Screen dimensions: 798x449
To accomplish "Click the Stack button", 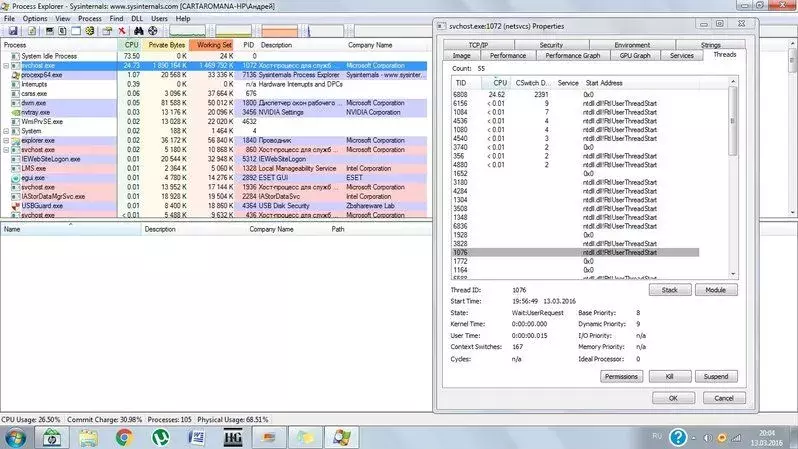I will pos(670,290).
